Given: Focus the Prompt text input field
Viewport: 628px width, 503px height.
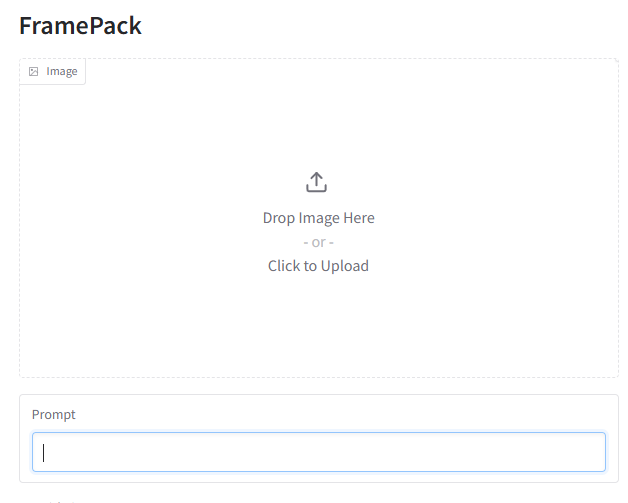Looking at the screenshot, I should 318,452.
